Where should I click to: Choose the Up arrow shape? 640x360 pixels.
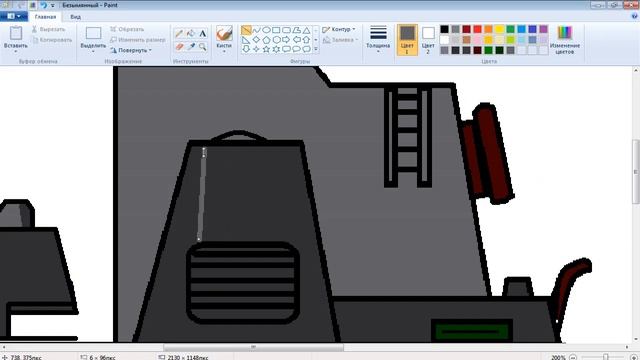pyautogui.click(x=307, y=40)
